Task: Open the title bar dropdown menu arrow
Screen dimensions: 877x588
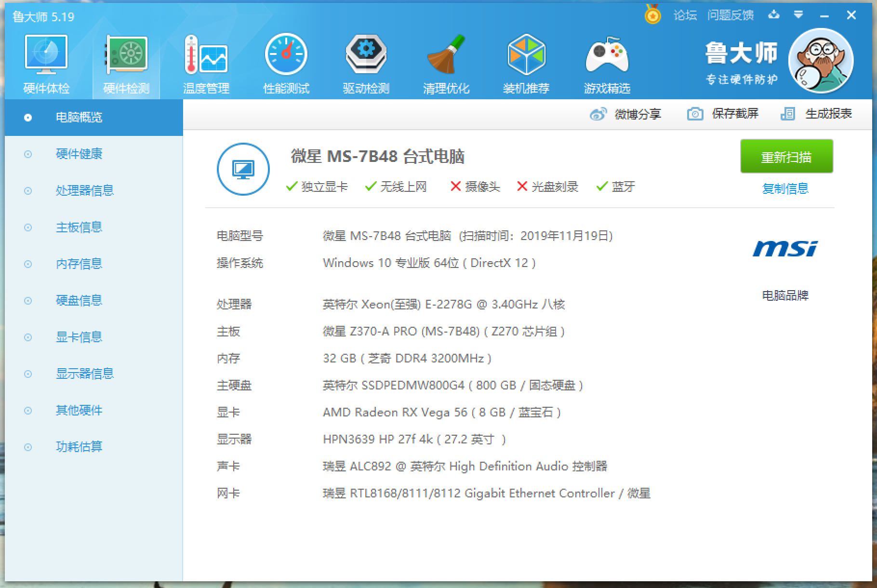Action: (798, 15)
